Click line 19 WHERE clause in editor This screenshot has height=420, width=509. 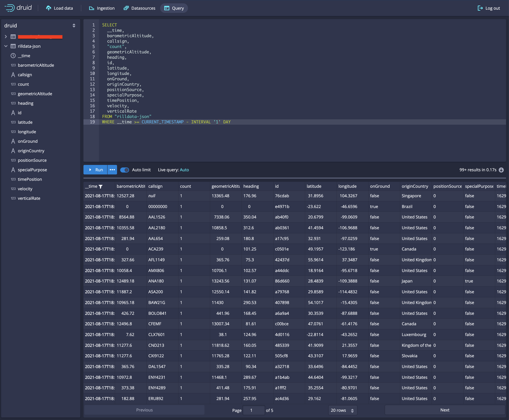166,122
